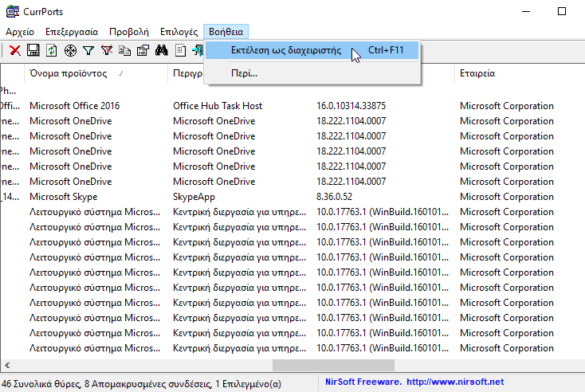Click the Office Hub Task Host cell
The height and width of the screenshot is (392, 585).
[218, 106]
